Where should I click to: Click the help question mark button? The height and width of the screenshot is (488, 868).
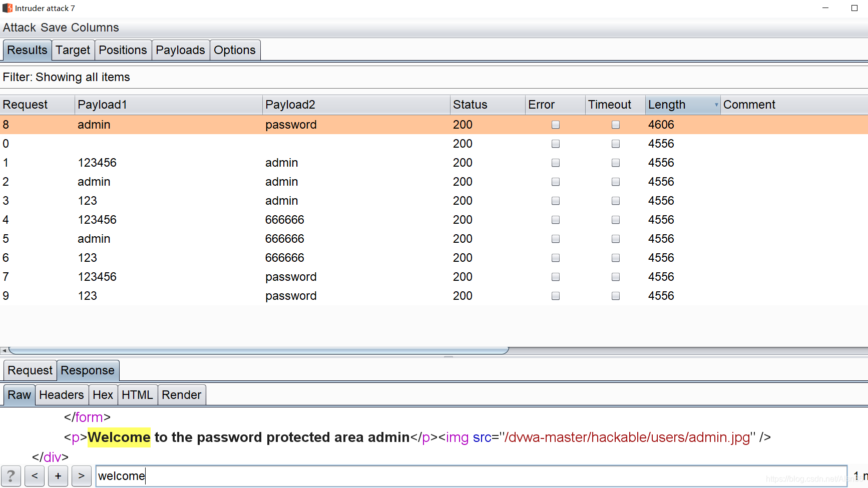point(11,476)
